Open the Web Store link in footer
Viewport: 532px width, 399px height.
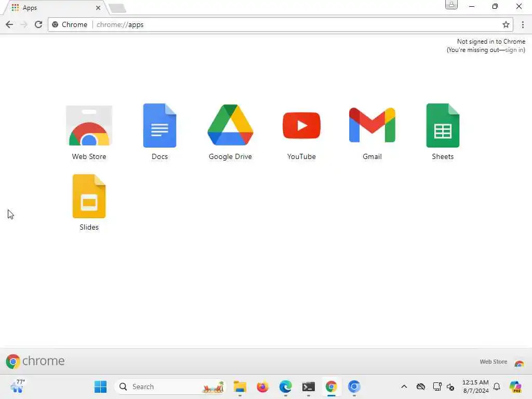click(x=502, y=362)
